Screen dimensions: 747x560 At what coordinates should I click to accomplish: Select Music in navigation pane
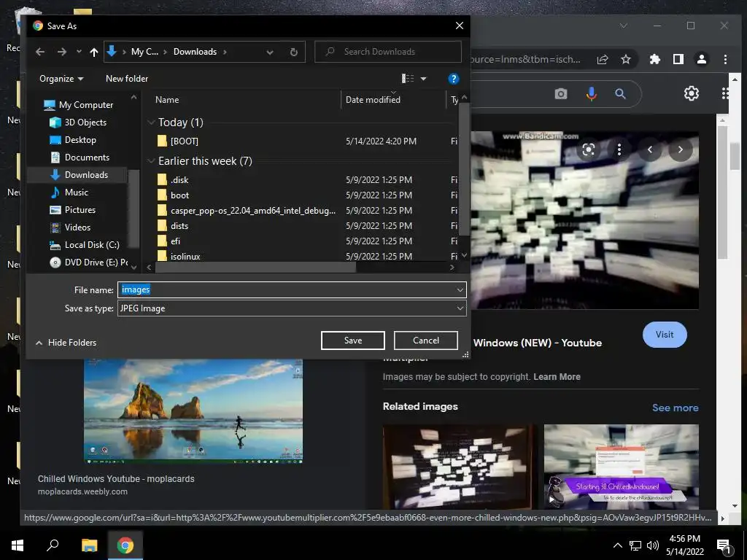[x=69, y=192]
